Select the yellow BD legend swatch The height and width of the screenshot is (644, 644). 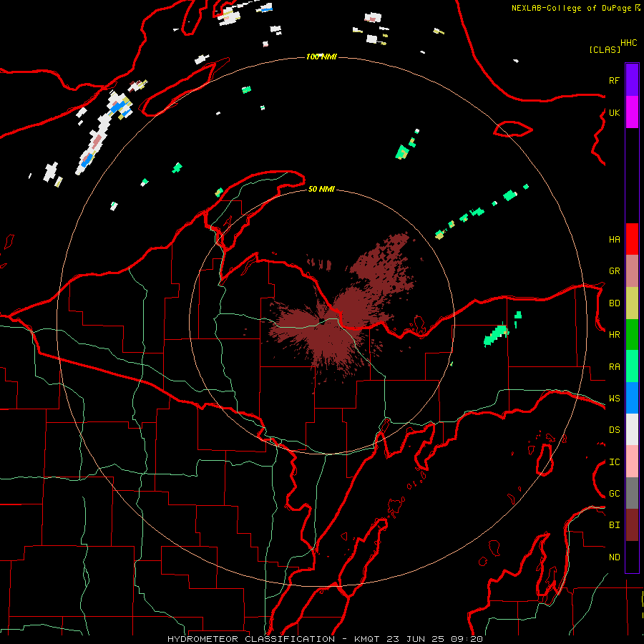tap(632, 303)
